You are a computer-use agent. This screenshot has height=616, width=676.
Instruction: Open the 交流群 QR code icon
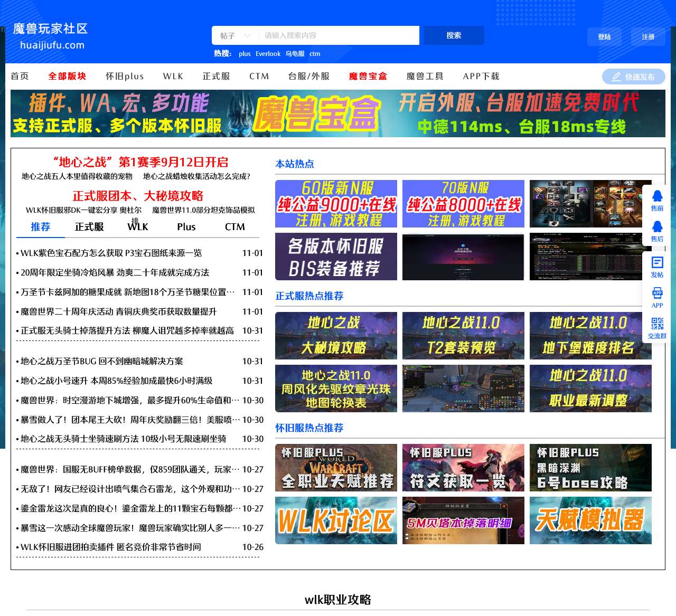pos(657,324)
